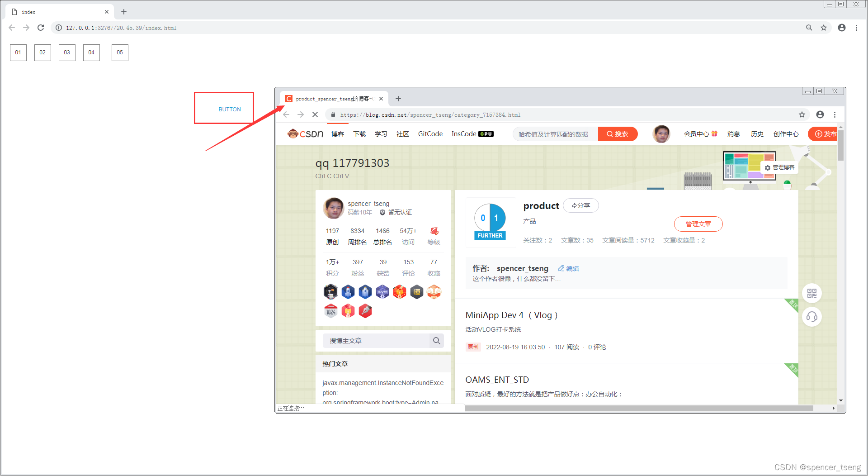Screen dimensions: 868x476
Task: Open the MiniApp Dev 4（Vlog）article
Action: point(511,315)
